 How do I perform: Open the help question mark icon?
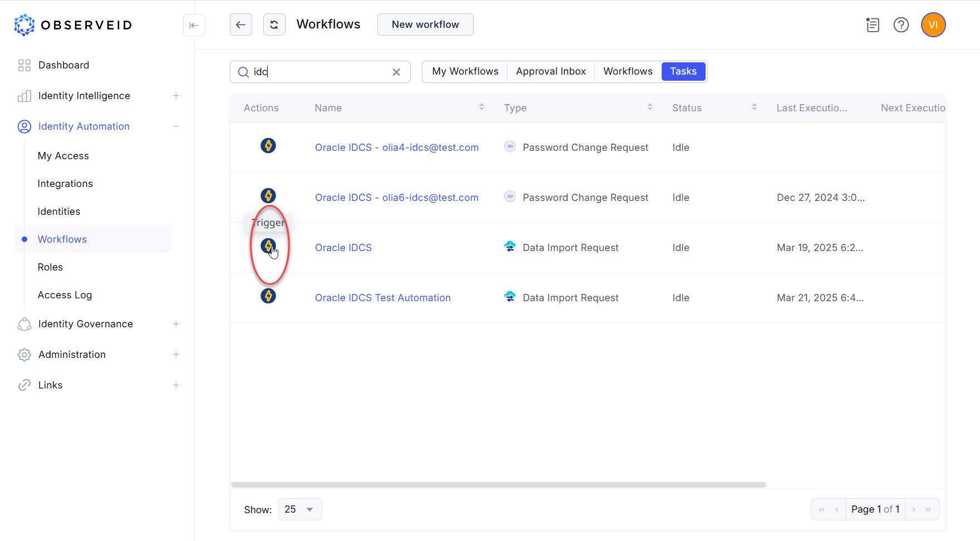pos(901,24)
